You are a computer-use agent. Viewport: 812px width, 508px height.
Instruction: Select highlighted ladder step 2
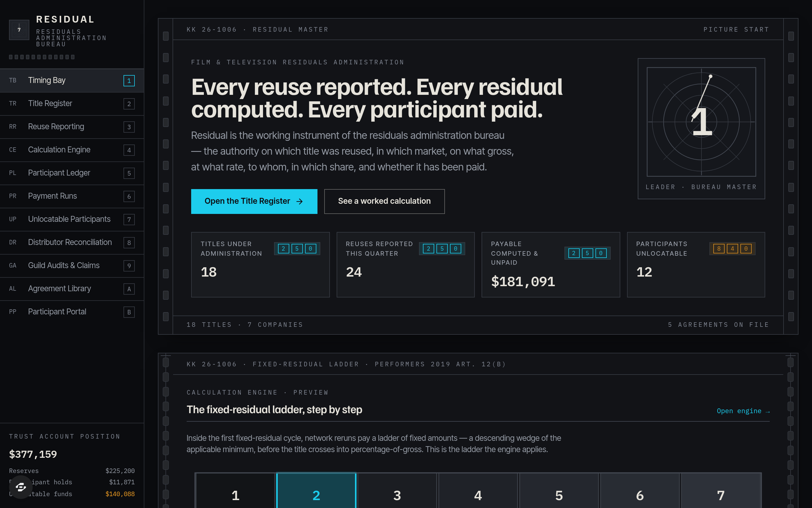coord(316,491)
